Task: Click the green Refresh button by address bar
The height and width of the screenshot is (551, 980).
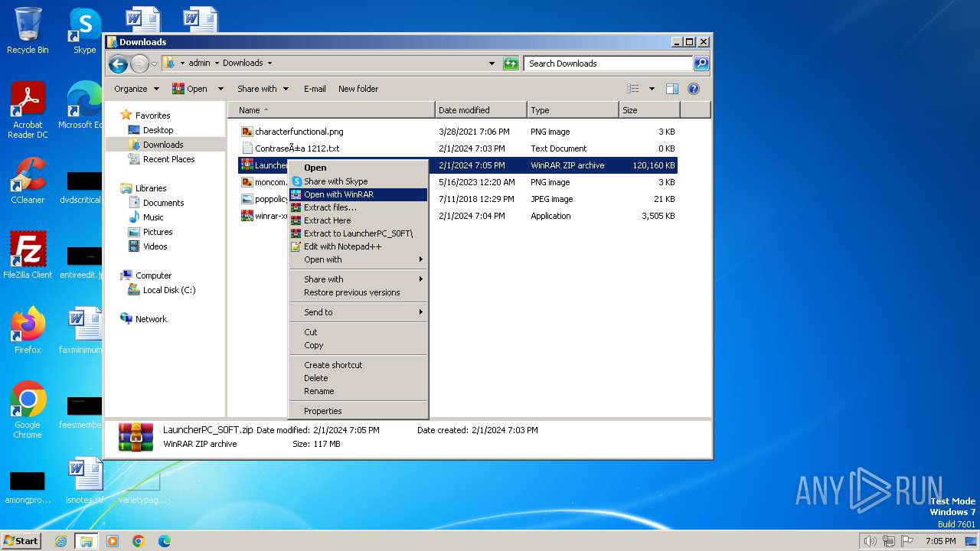Action: click(511, 64)
